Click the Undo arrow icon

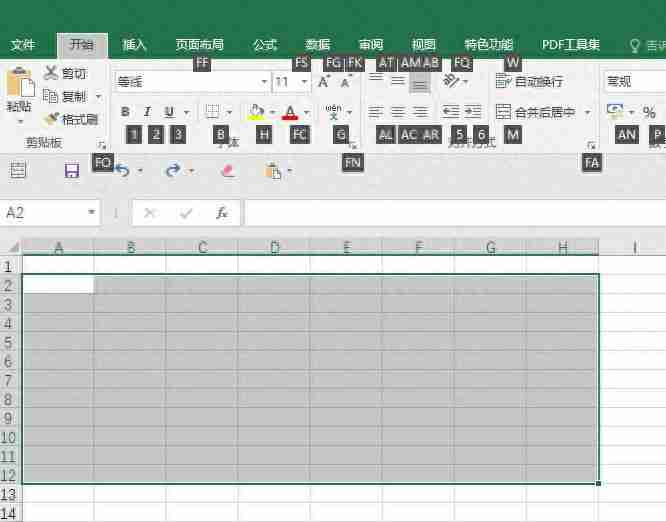[122, 171]
